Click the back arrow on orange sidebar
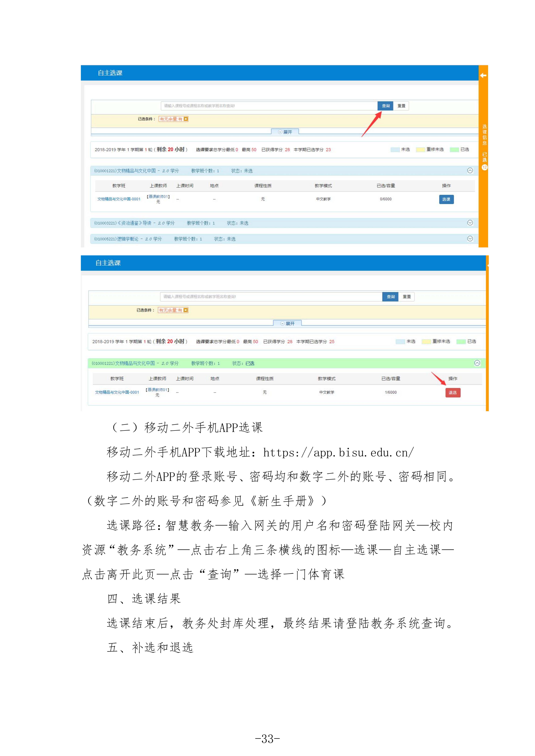 pos(483,75)
